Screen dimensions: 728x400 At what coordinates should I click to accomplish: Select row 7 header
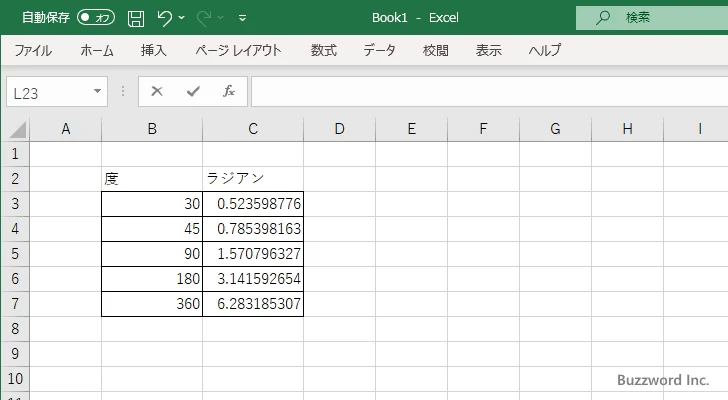tap(15, 304)
